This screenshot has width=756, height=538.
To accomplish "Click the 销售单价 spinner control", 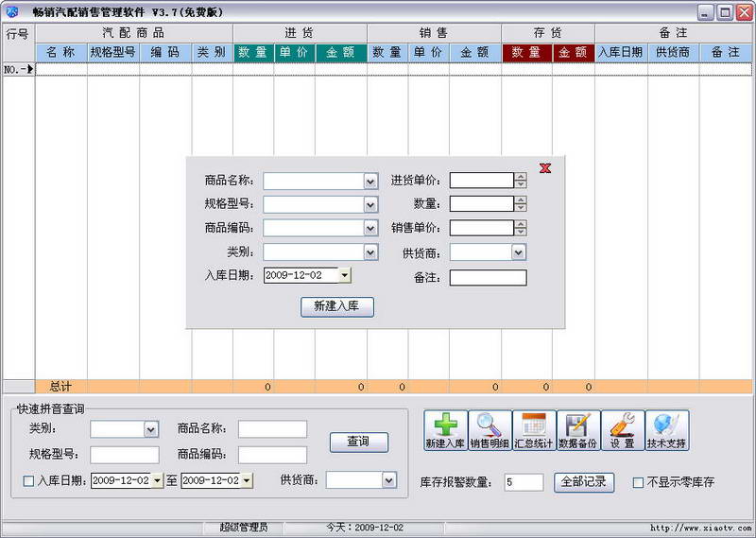I will [521, 228].
